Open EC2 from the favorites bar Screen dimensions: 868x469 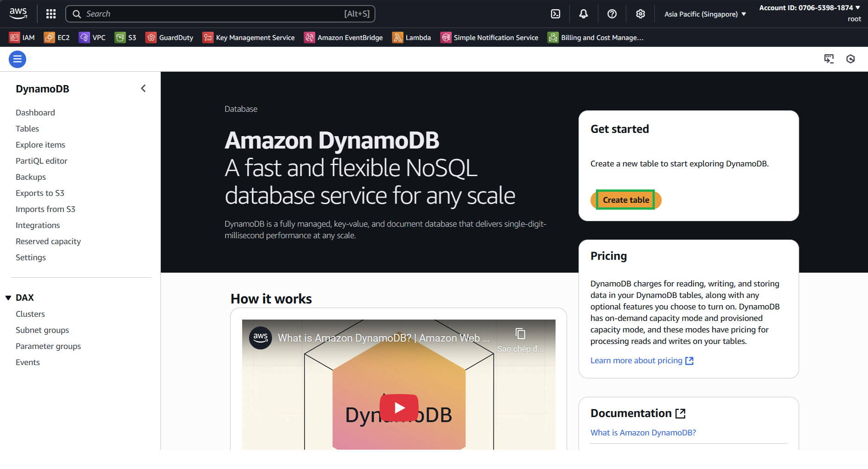pos(57,38)
